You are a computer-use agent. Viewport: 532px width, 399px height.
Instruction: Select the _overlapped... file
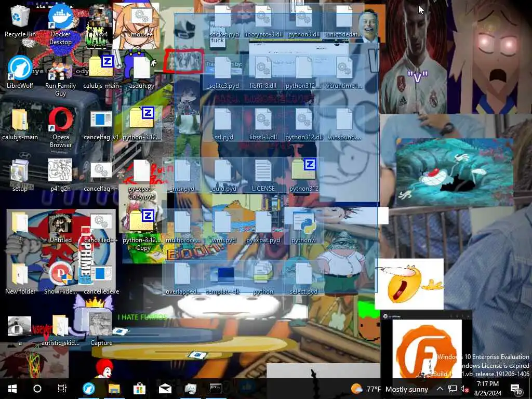[x=182, y=279]
